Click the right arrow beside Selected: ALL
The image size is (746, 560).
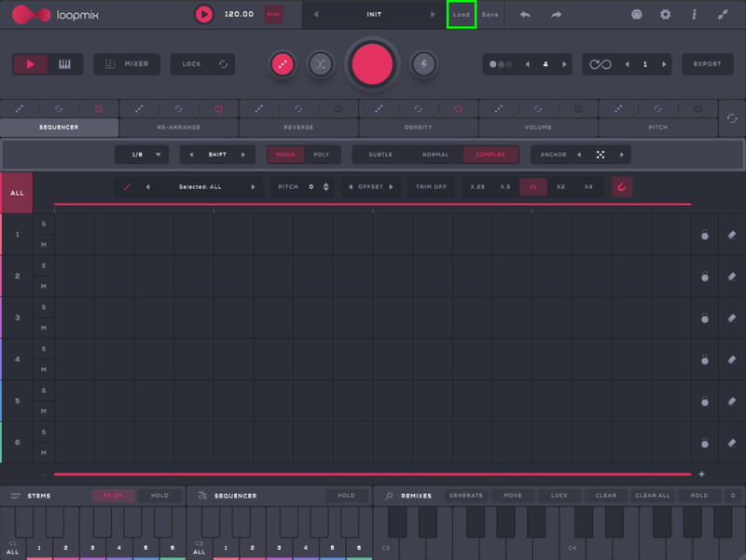(253, 187)
